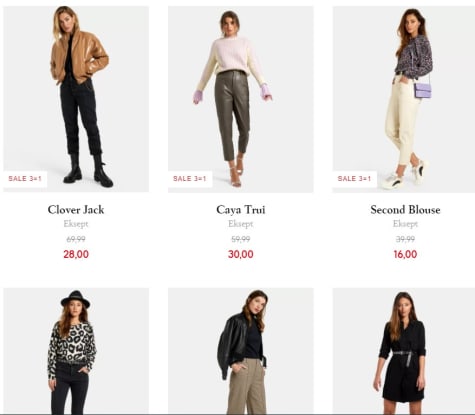Click the 28,00 sale price
Screen dimensions: 475x415
click(x=76, y=254)
